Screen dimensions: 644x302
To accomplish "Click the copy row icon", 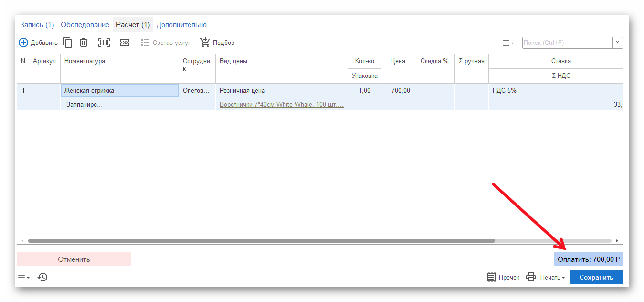I will [x=68, y=43].
